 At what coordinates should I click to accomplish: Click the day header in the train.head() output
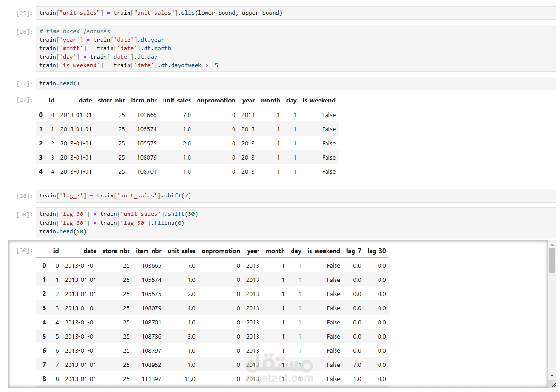[x=292, y=100]
